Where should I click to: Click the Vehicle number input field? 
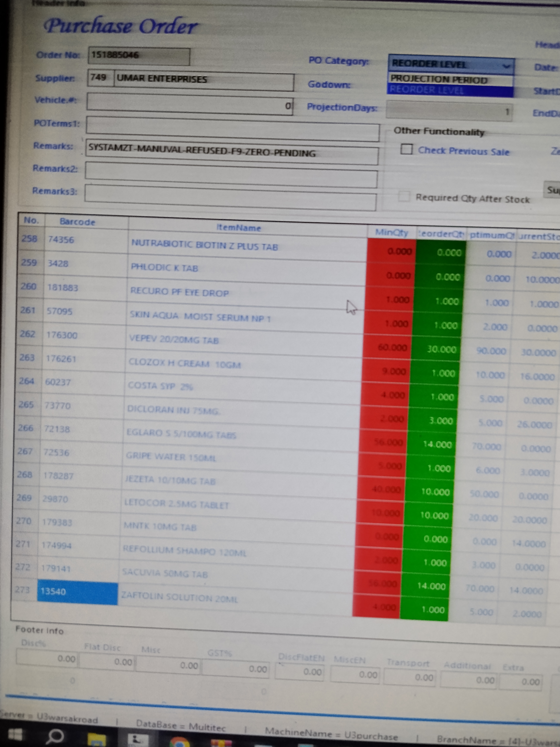(189, 104)
